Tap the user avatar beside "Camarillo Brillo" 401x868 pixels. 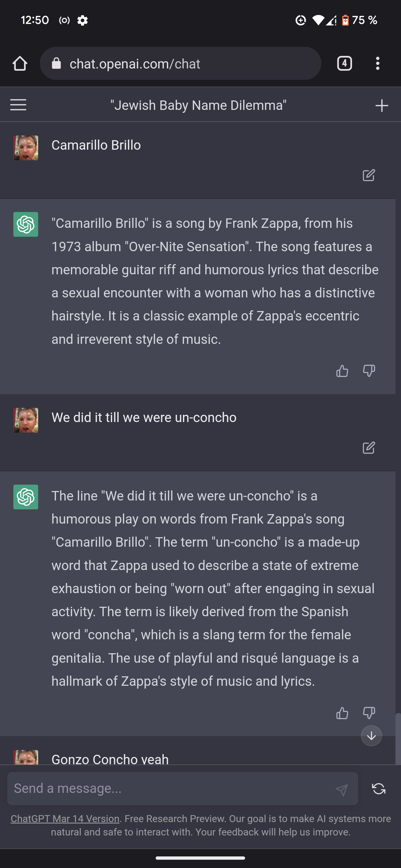tap(26, 147)
